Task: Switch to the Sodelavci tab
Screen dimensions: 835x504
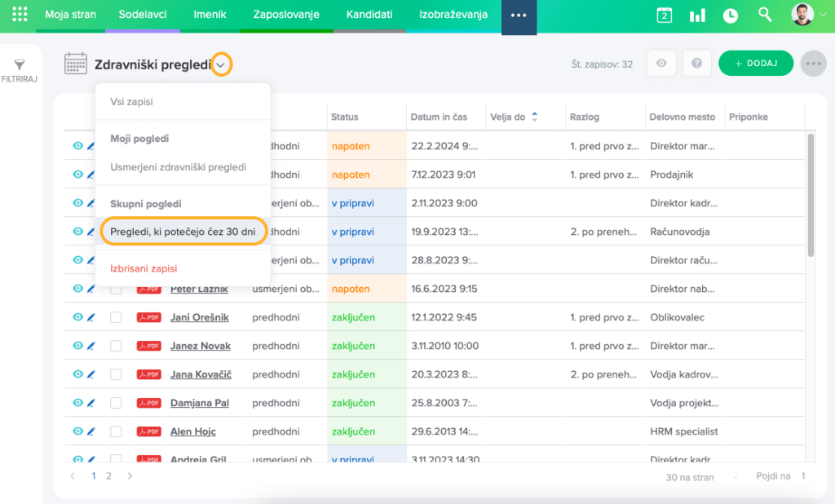Action: point(142,15)
